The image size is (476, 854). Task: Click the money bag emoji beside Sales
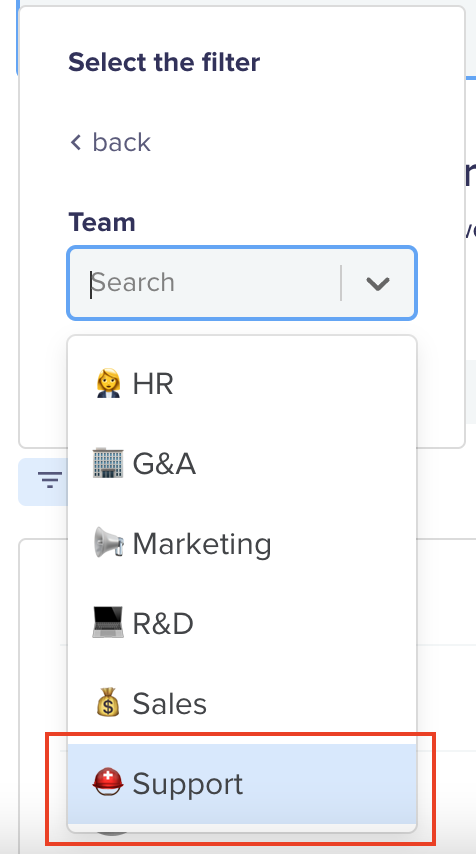pyautogui.click(x=108, y=703)
